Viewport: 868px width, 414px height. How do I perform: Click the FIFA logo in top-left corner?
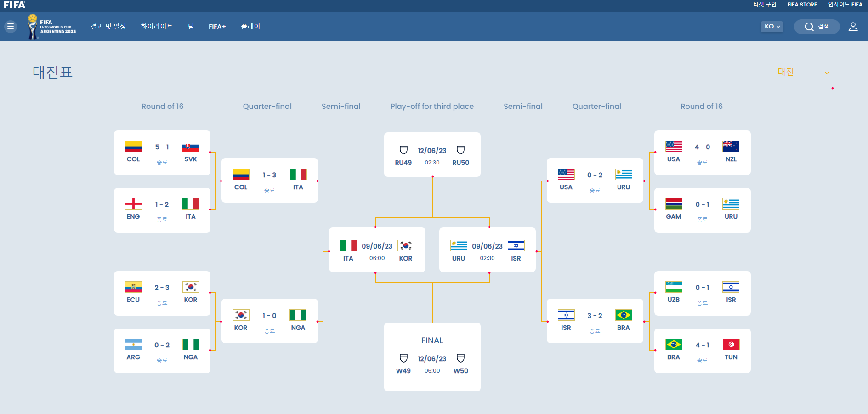click(x=14, y=5)
